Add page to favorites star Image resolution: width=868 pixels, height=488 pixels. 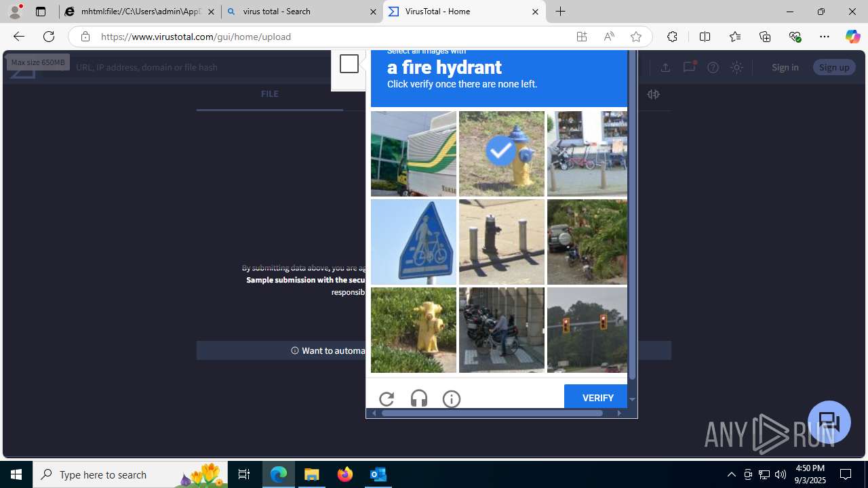(636, 37)
